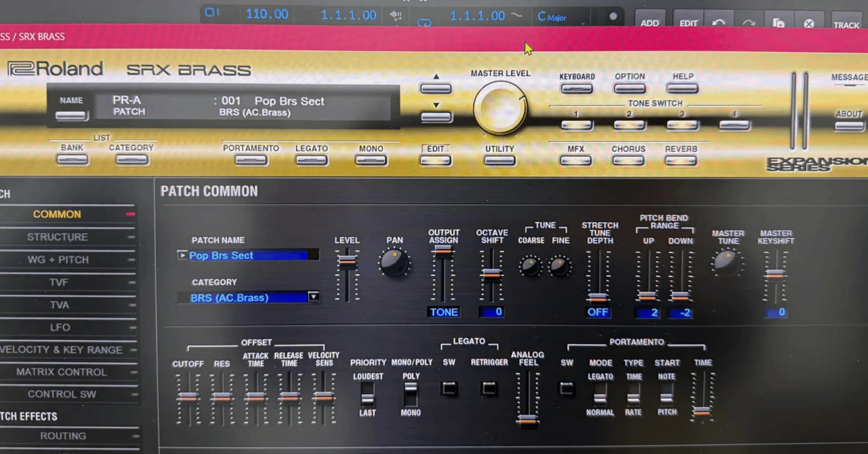
Task: Click the About button
Action: pyautogui.click(x=849, y=126)
